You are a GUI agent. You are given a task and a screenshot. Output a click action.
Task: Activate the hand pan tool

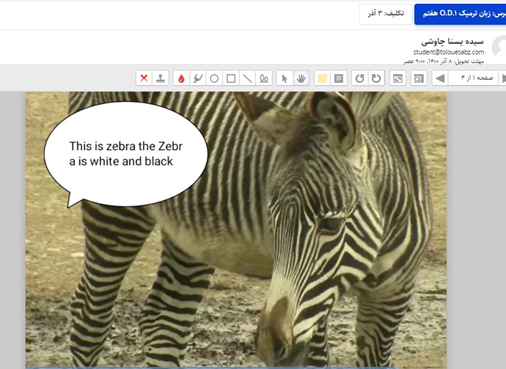pyautogui.click(x=301, y=78)
